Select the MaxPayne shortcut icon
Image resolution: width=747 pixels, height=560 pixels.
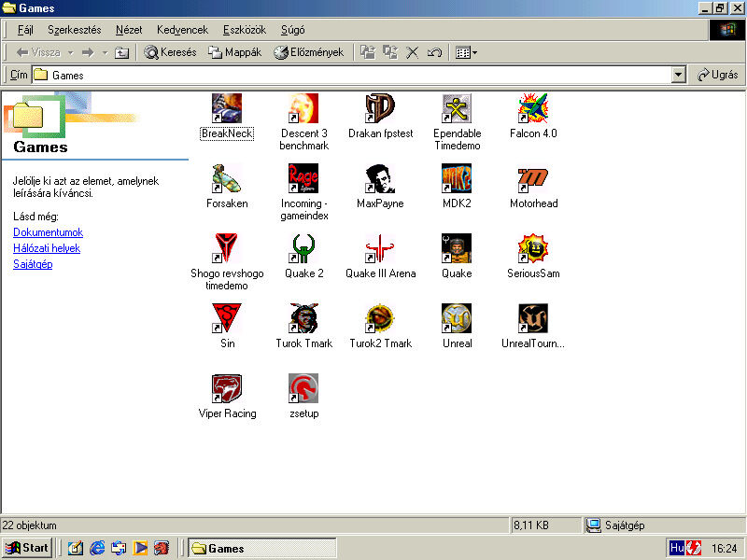pos(380,178)
